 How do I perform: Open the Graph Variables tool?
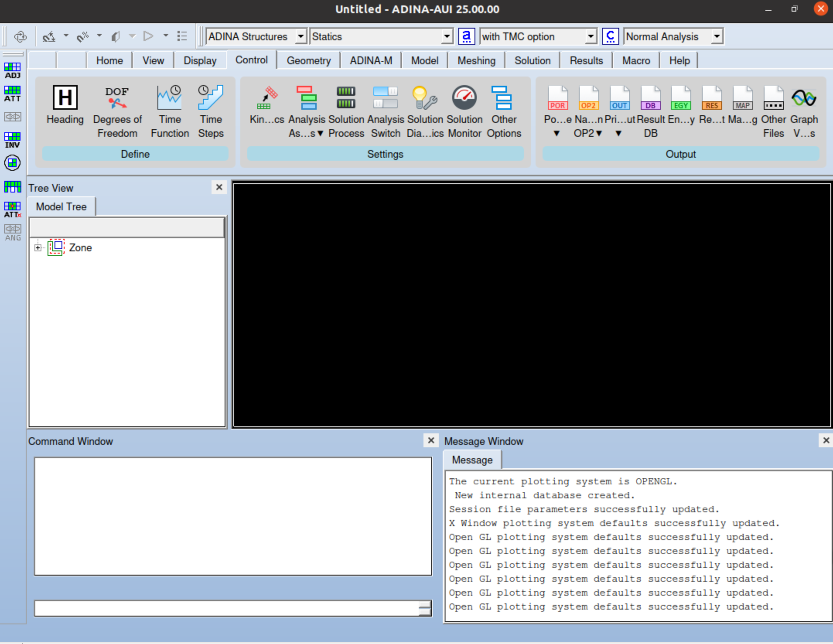(804, 111)
